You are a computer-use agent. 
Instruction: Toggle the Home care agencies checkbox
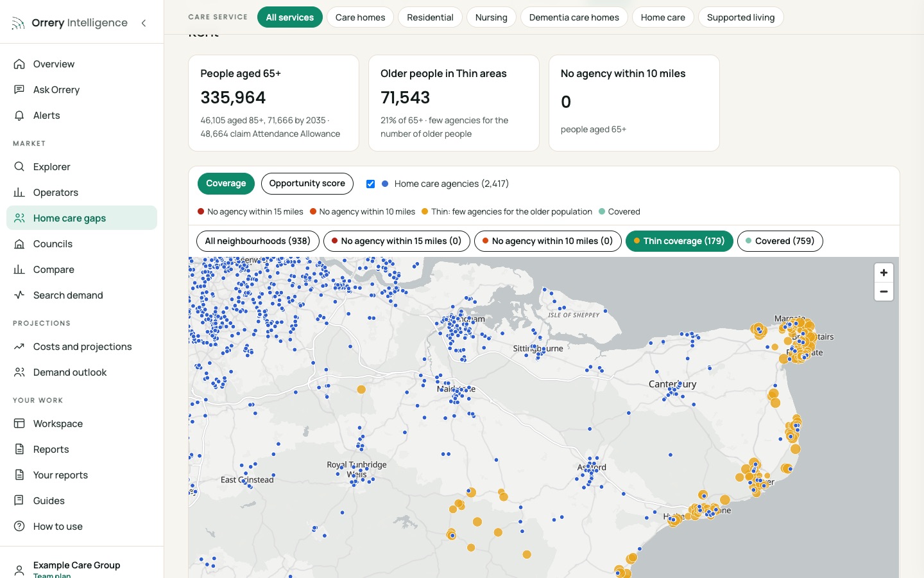click(x=370, y=184)
